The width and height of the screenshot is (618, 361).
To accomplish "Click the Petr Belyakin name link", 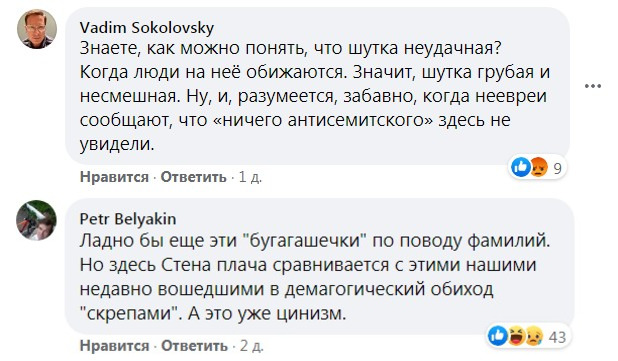I will 128,219.
